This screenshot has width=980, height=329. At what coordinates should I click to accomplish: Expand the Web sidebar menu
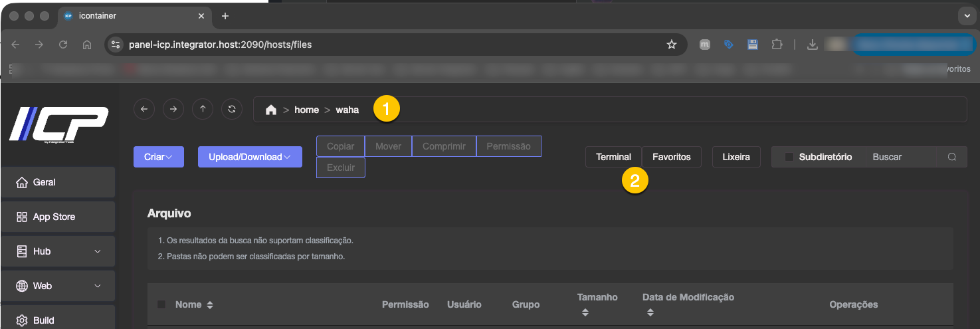click(x=58, y=286)
